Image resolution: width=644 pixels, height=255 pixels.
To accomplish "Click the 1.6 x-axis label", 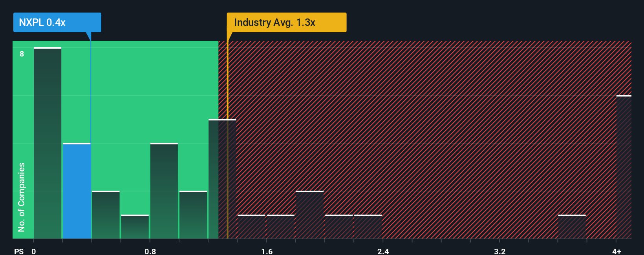I will [267, 251].
